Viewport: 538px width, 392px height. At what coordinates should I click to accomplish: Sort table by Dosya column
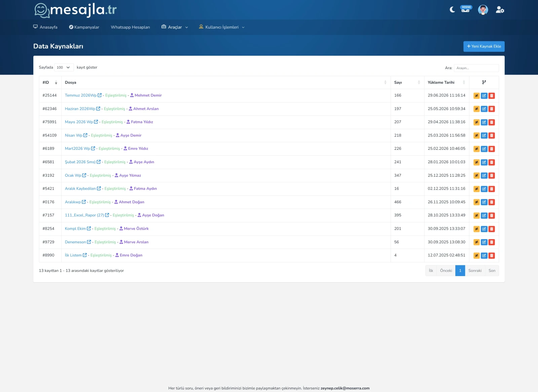226,83
